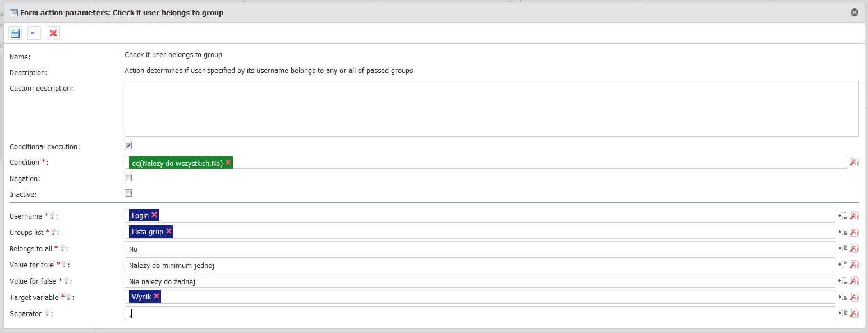
Task: Open function editor for the Condition field
Action: click(x=854, y=162)
